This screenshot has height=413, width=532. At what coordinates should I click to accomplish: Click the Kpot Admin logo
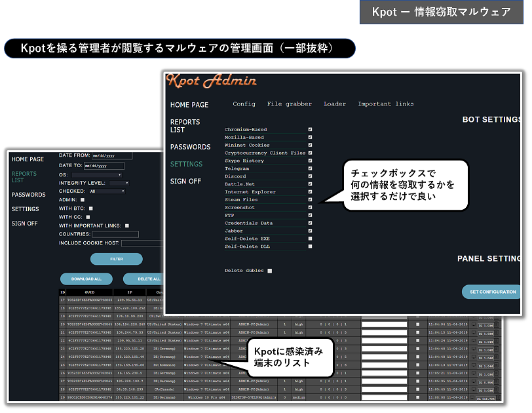(212, 81)
